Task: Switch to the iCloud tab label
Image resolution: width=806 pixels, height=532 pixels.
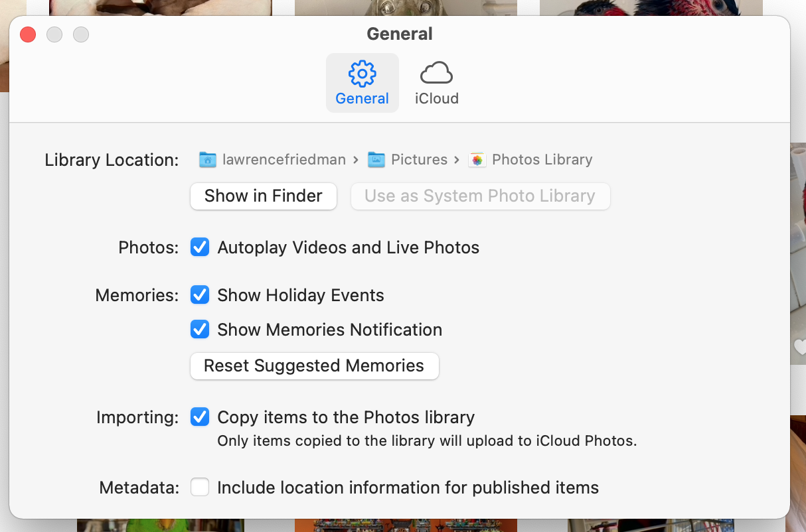Action: point(436,99)
